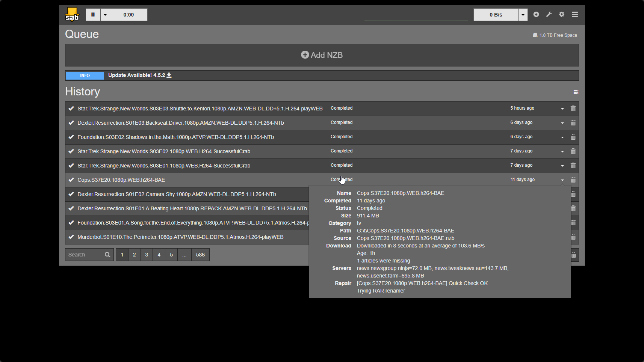Screen dimensions: 644x362
Task: Go to history page 2
Action: (x=134, y=255)
